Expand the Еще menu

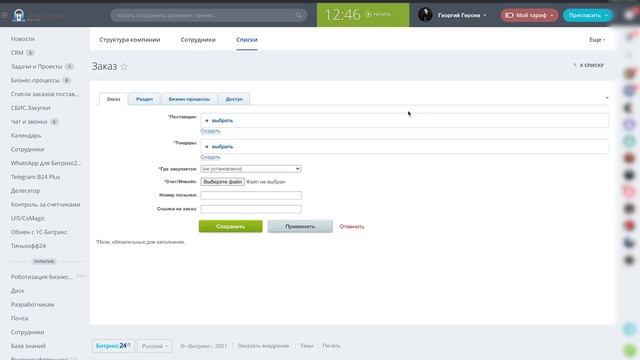pyautogui.click(x=597, y=40)
